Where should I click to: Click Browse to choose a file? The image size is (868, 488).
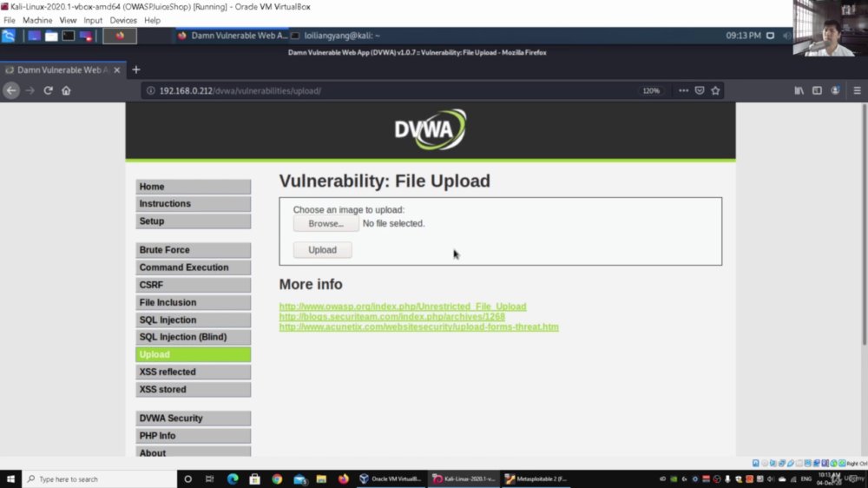325,224
